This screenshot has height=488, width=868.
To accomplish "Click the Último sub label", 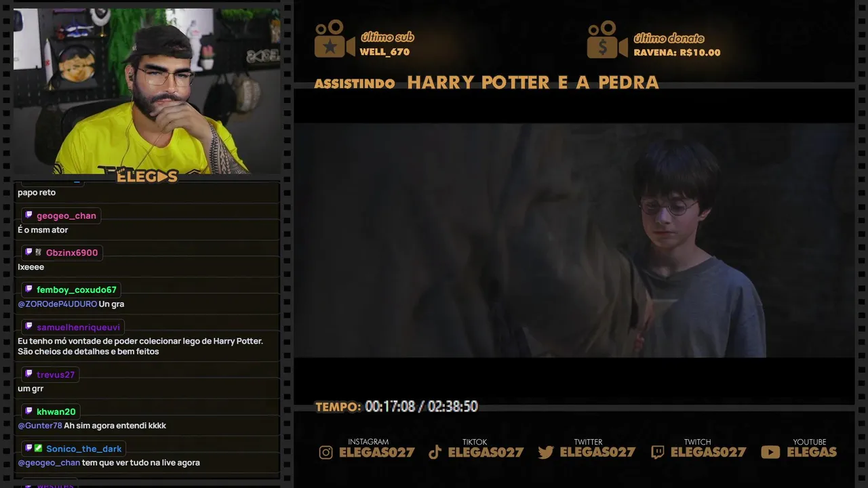I will pyautogui.click(x=387, y=37).
